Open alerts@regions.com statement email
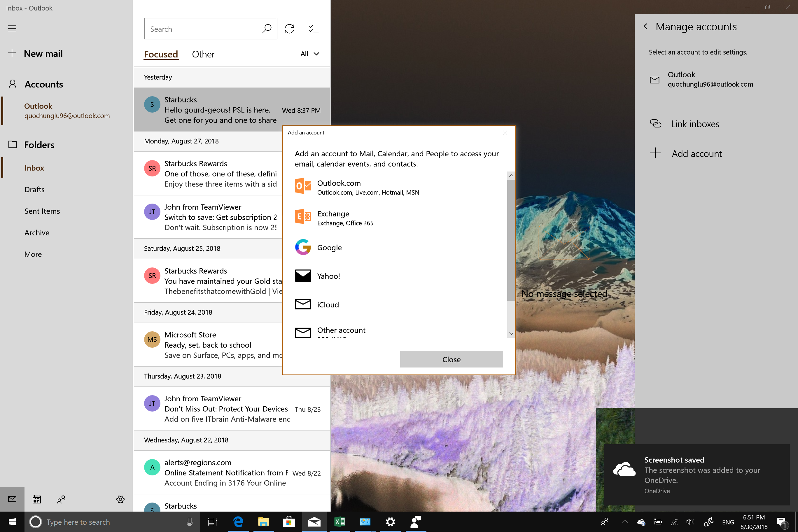The image size is (798, 532). point(232,472)
